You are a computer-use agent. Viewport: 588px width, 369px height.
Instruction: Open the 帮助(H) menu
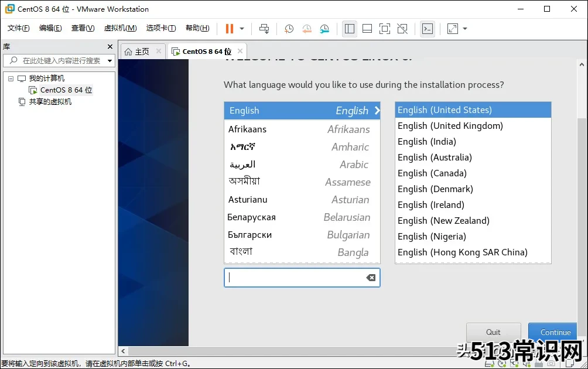pos(197,28)
